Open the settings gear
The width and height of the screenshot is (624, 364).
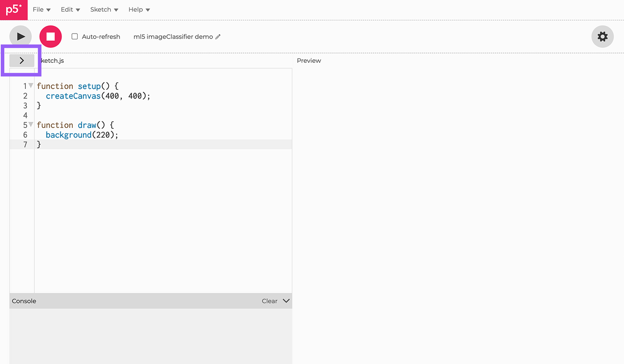[x=602, y=37]
